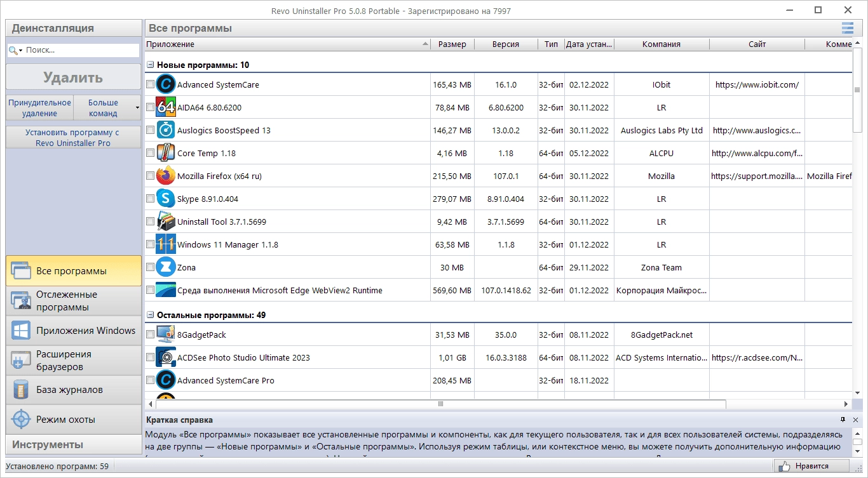Close the quick help panel

point(855,420)
